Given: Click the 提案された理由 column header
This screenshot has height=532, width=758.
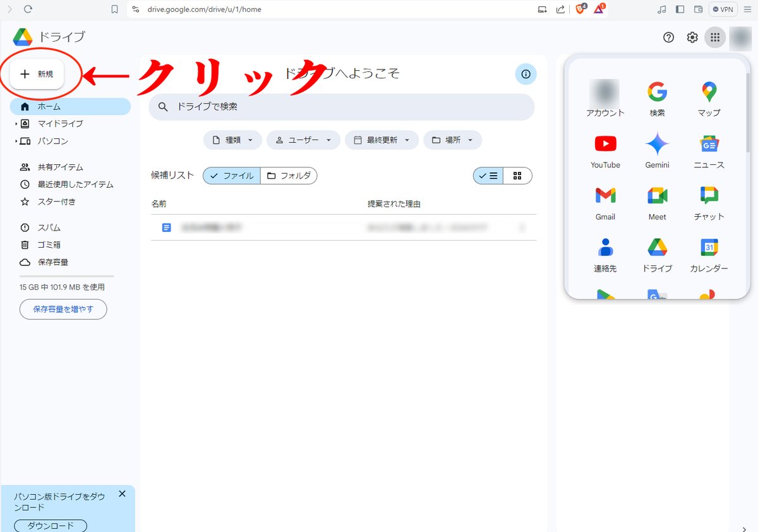Looking at the screenshot, I should pyautogui.click(x=394, y=204).
